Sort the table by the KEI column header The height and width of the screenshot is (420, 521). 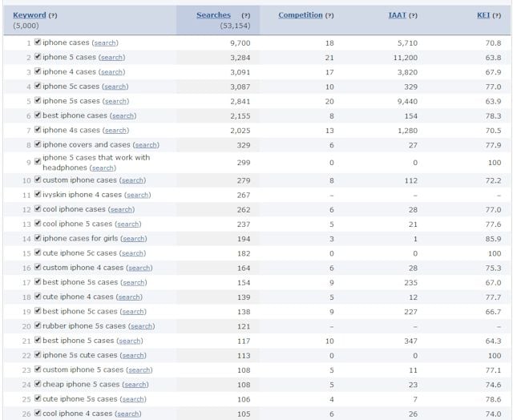pyautogui.click(x=483, y=15)
